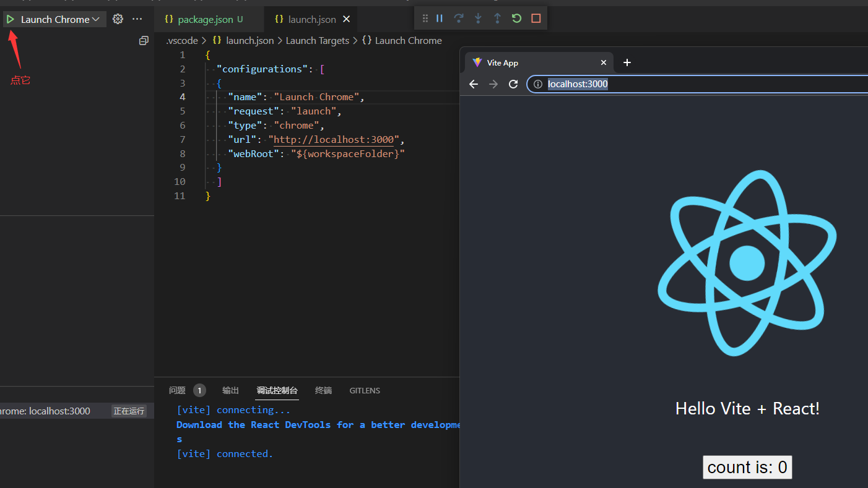
Task: Reload the page in Chrome
Action: pyautogui.click(x=513, y=84)
